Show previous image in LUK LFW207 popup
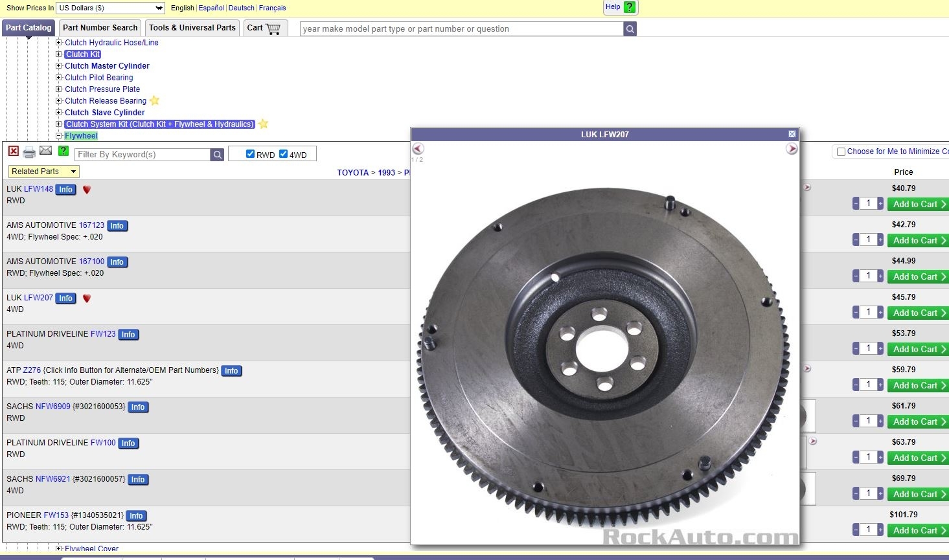 (x=418, y=149)
